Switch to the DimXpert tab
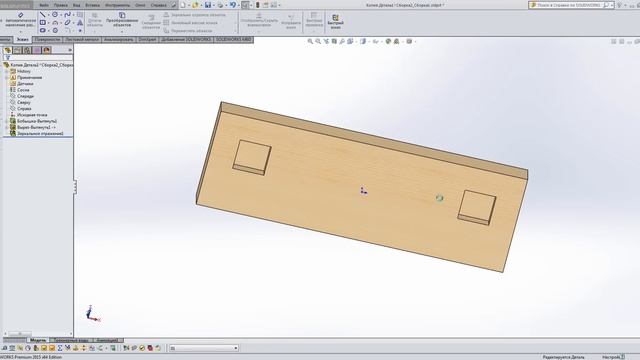 click(147, 40)
